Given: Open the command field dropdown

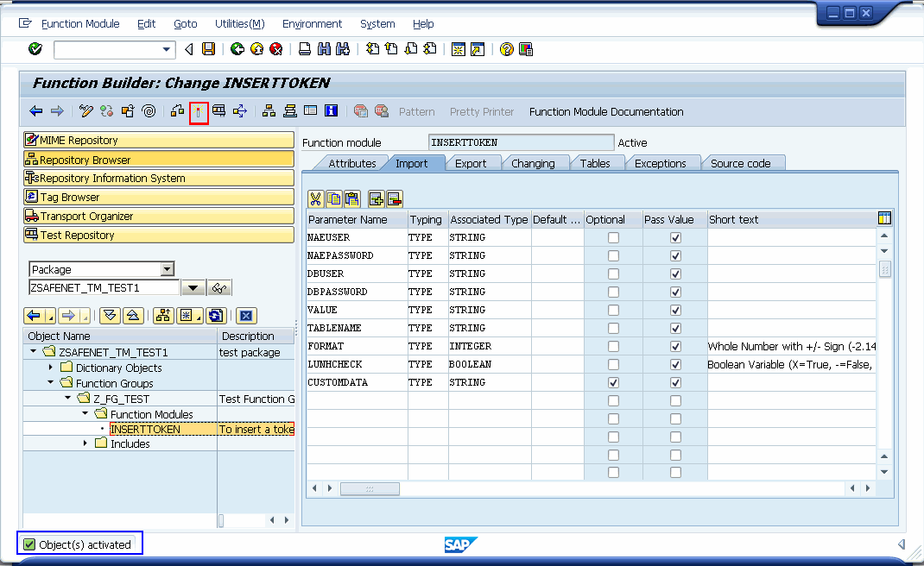Looking at the screenshot, I should tap(166, 49).
